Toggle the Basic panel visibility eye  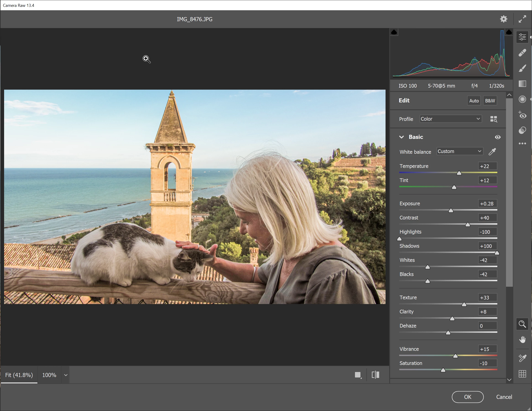(498, 137)
